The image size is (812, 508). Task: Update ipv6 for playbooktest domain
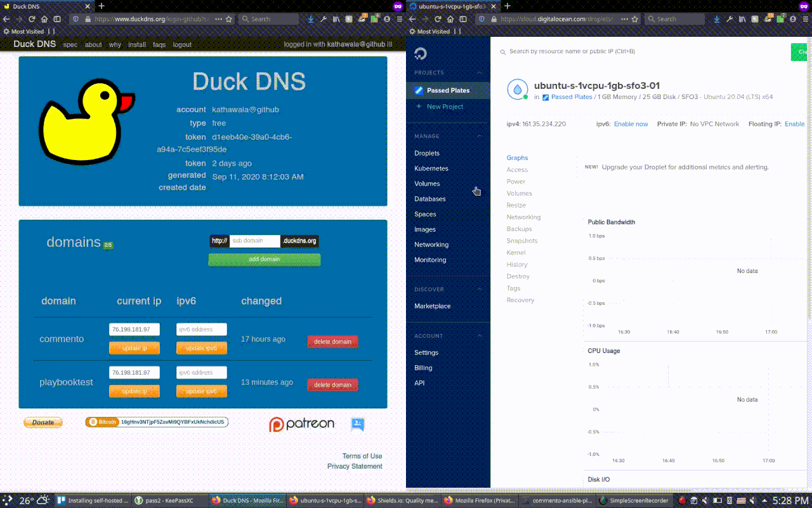(202, 391)
